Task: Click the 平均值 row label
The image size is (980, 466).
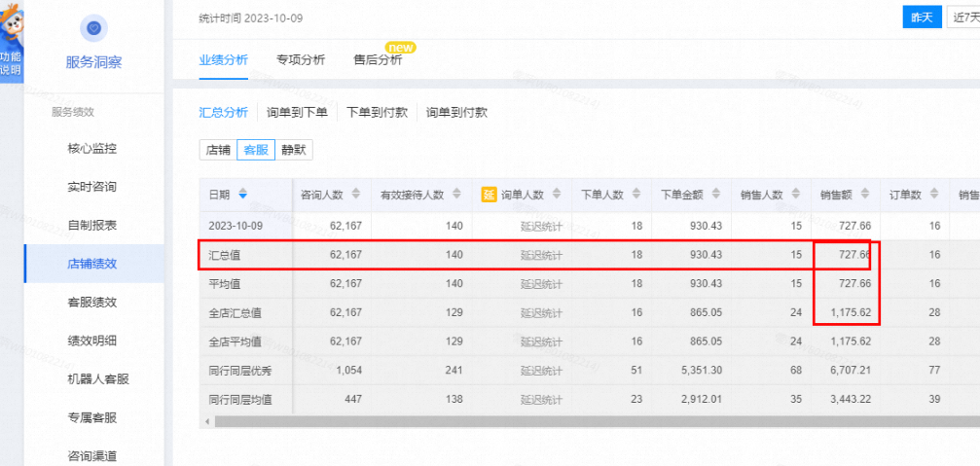Action: pyautogui.click(x=225, y=284)
